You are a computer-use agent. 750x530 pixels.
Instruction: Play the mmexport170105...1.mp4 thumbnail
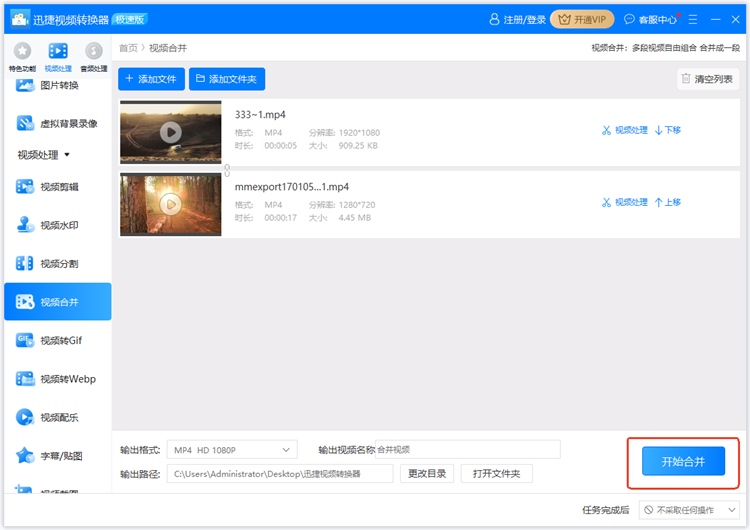pyautogui.click(x=171, y=204)
